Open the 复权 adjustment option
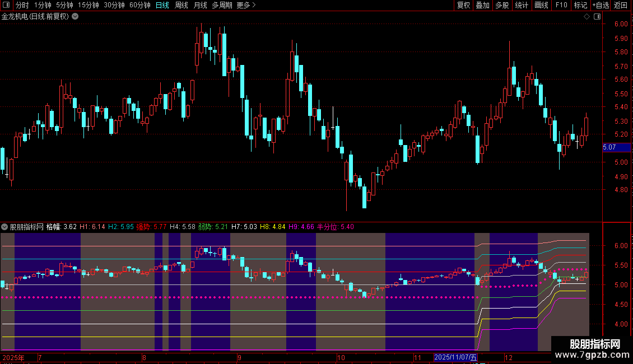The height and width of the screenshot is (364, 633). click(x=463, y=5)
